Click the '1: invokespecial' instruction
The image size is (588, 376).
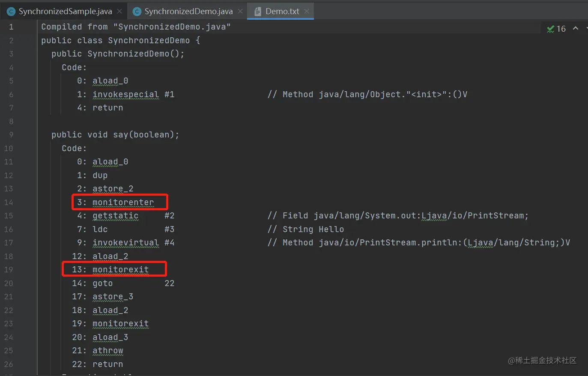tap(118, 94)
